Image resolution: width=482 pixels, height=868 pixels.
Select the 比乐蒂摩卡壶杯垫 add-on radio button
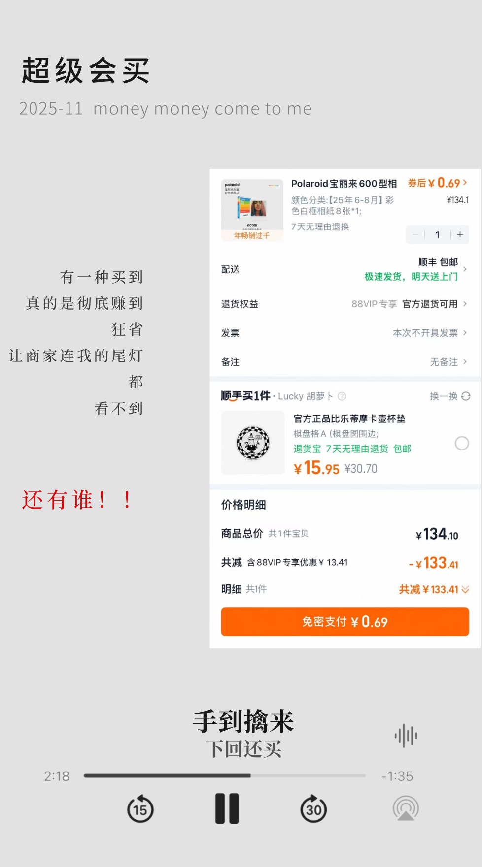coord(462,443)
